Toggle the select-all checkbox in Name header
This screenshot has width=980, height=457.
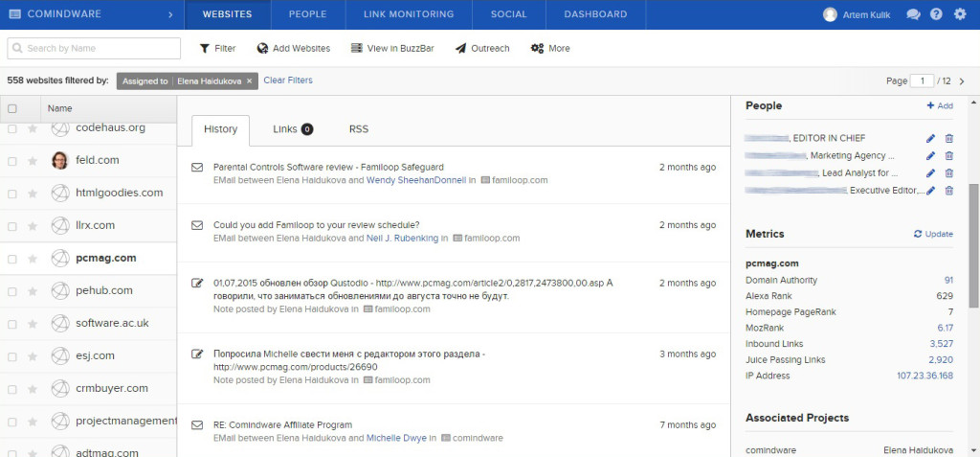point(12,108)
